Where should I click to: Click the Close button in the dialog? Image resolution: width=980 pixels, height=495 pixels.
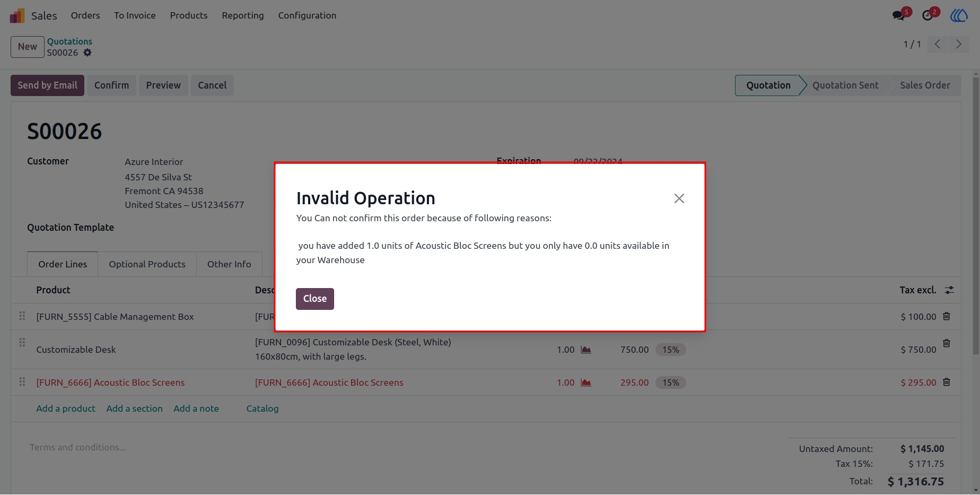pyautogui.click(x=315, y=299)
